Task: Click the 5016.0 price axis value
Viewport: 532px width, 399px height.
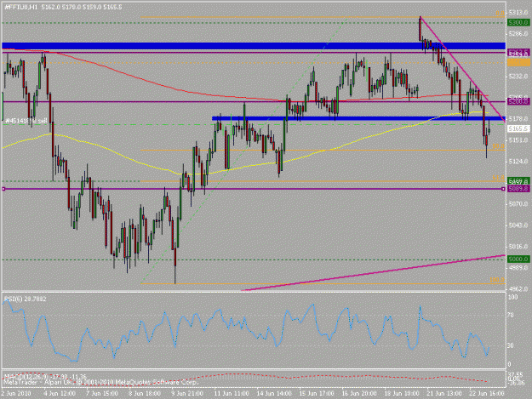Action: 518,247
